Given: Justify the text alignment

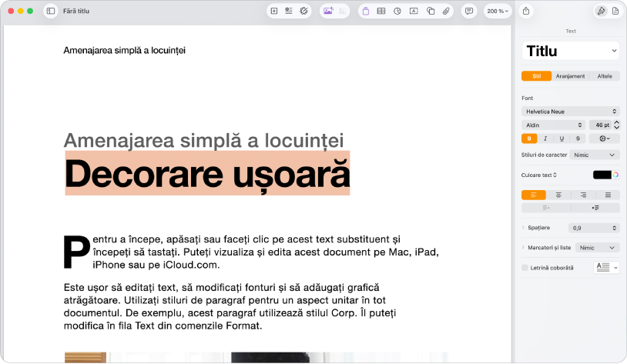Looking at the screenshot, I should (x=608, y=195).
